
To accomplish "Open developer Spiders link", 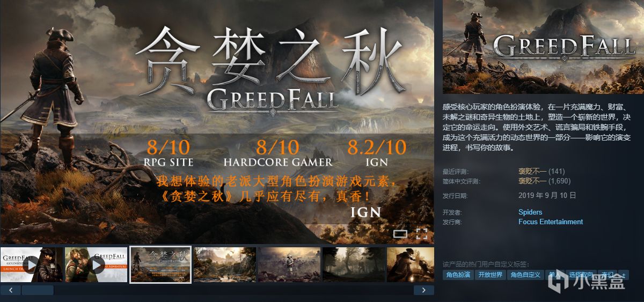I will coord(530,212).
